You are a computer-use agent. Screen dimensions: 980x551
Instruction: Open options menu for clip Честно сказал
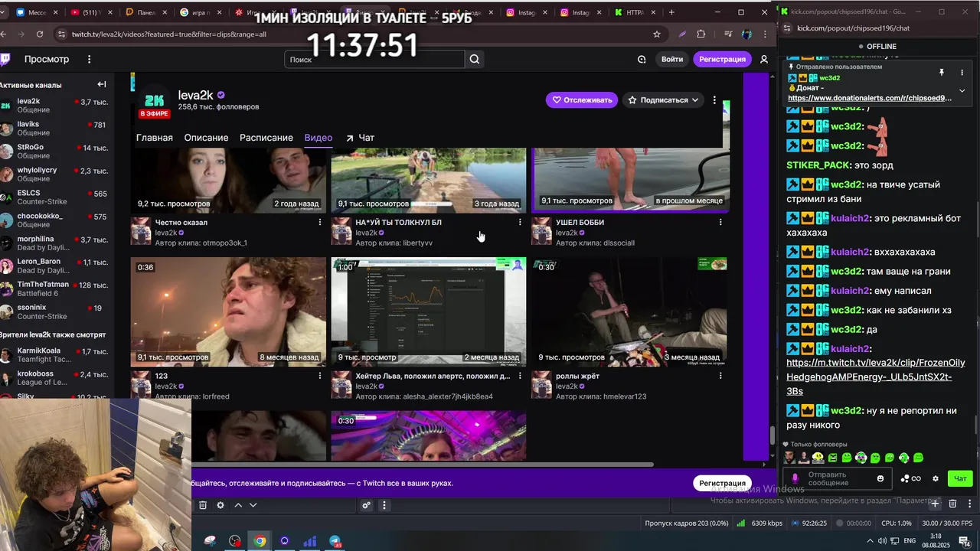coord(320,222)
